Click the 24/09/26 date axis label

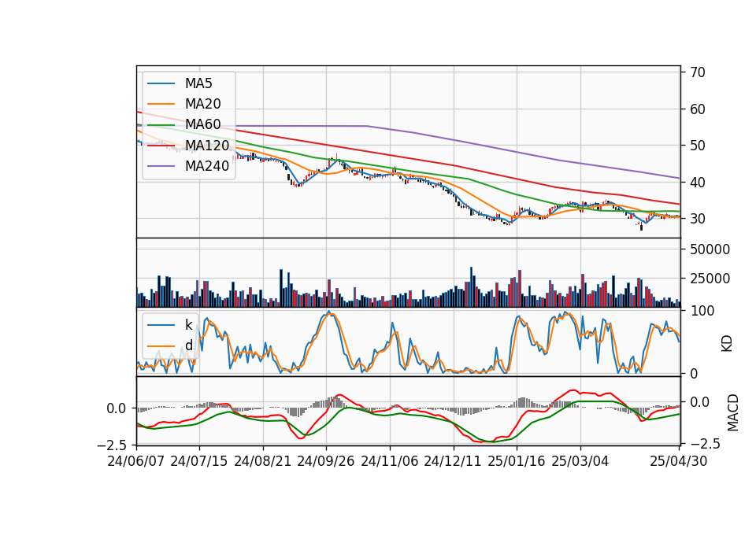tap(326, 462)
